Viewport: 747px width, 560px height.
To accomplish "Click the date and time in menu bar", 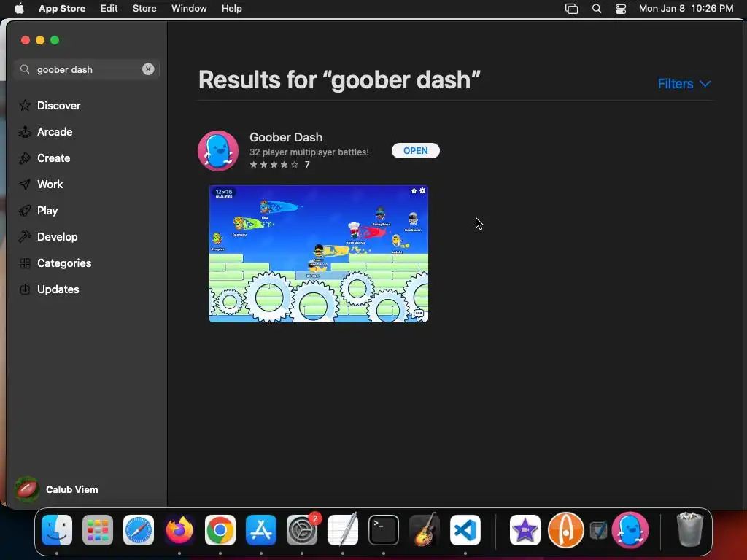I will click(686, 8).
